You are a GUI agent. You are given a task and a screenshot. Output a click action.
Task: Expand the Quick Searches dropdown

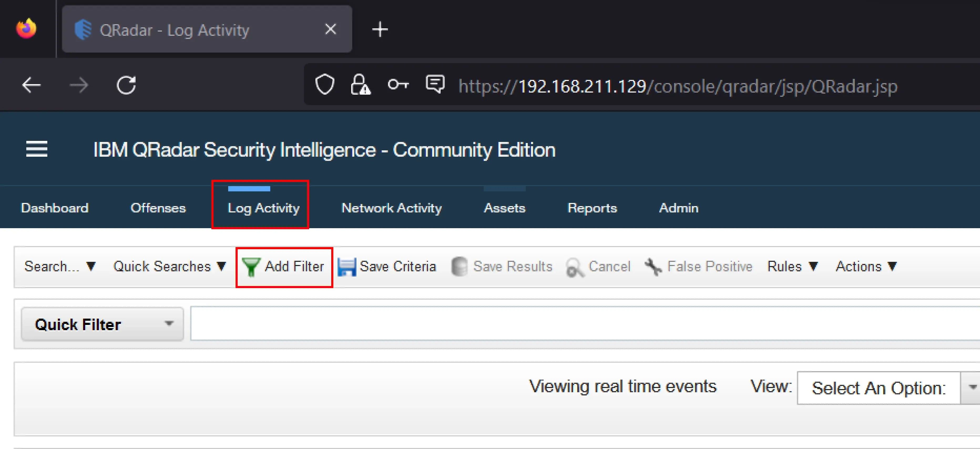tap(170, 266)
